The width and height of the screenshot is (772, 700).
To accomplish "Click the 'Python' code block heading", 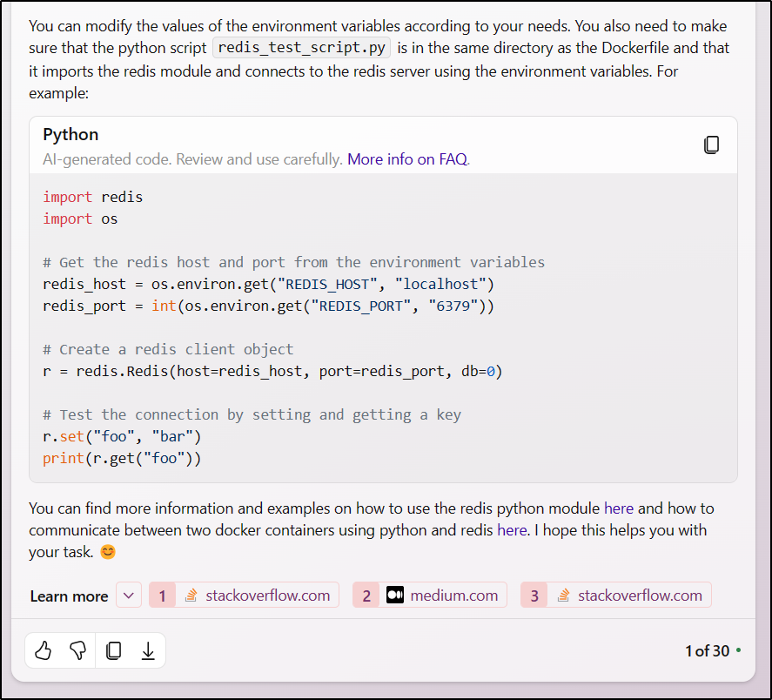I will coord(70,134).
